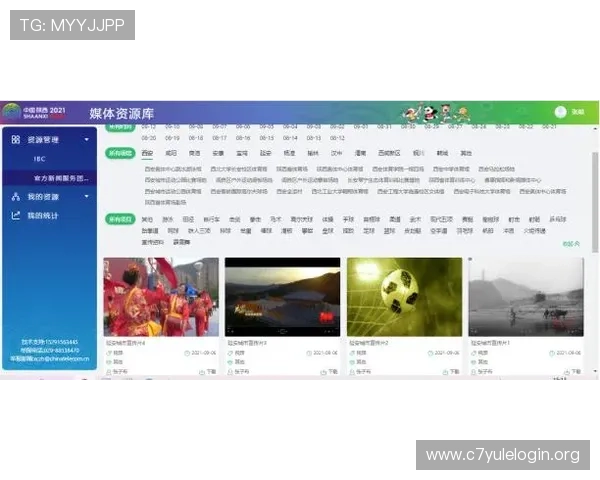
Task: Click the clock icon on 延安城市宣传片4 card
Action: pyautogui.click(x=187, y=353)
